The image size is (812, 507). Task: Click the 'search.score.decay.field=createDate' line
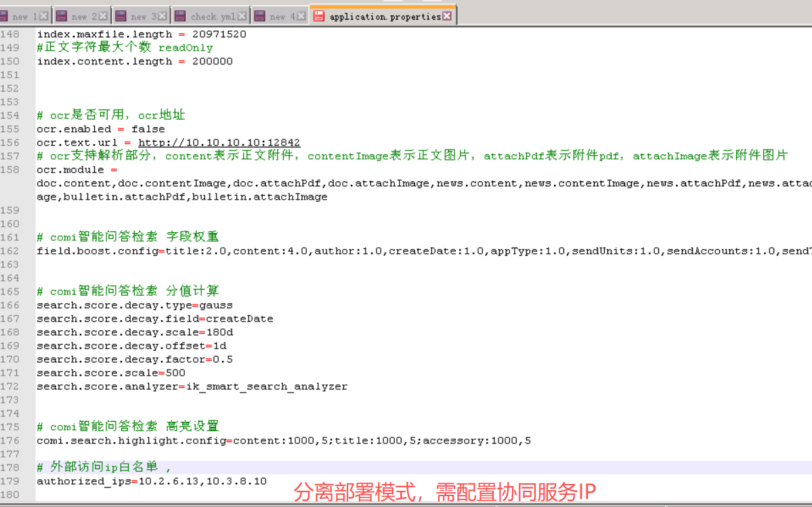point(155,319)
